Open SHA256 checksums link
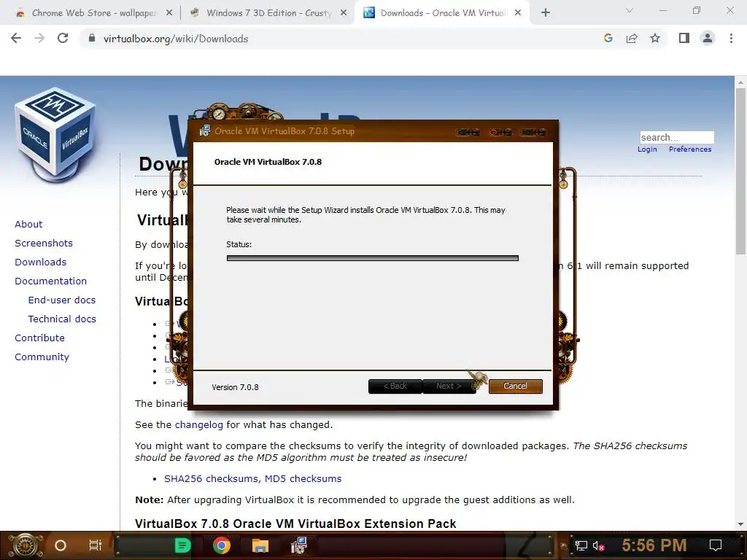Viewport: 747px width, 560px height. point(211,478)
